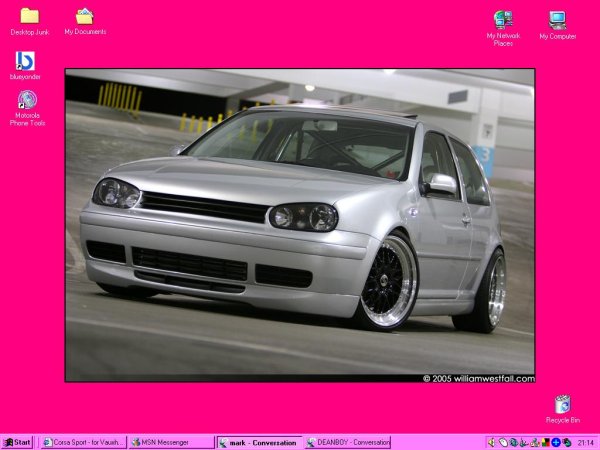The height and width of the screenshot is (450, 600).
Task: Click the volume speaker tray icon
Action: point(492,442)
